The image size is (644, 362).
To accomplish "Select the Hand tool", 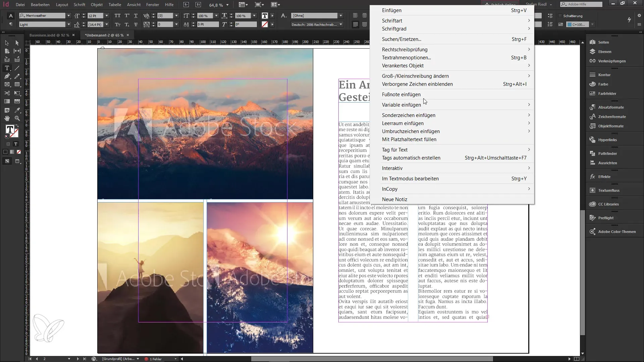I will tap(7, 118).
